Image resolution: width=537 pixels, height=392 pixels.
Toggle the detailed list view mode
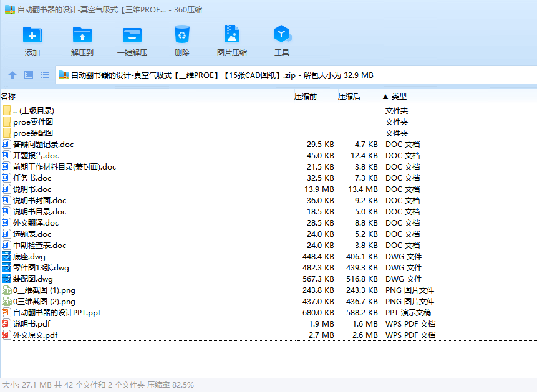(44, 75)
